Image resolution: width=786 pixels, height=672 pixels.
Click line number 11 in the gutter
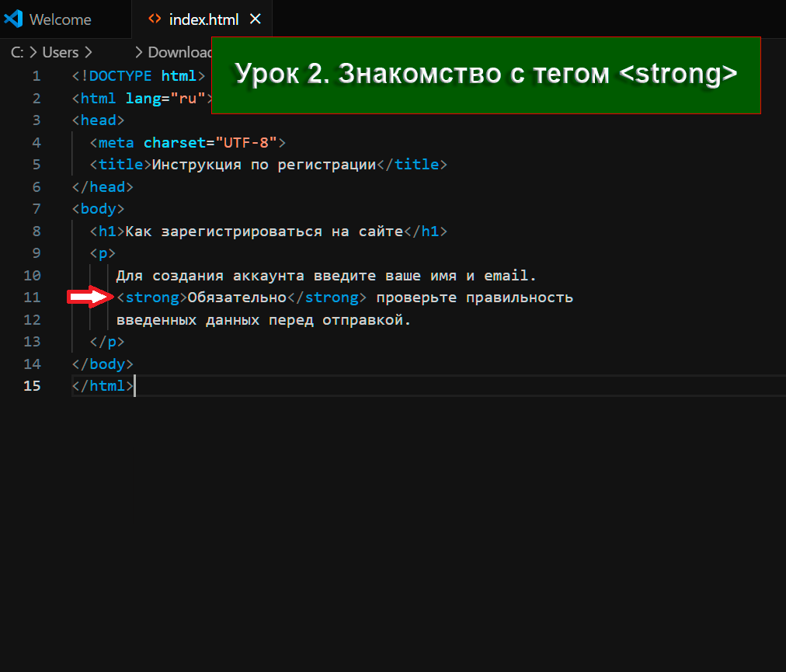click(32, 298)
